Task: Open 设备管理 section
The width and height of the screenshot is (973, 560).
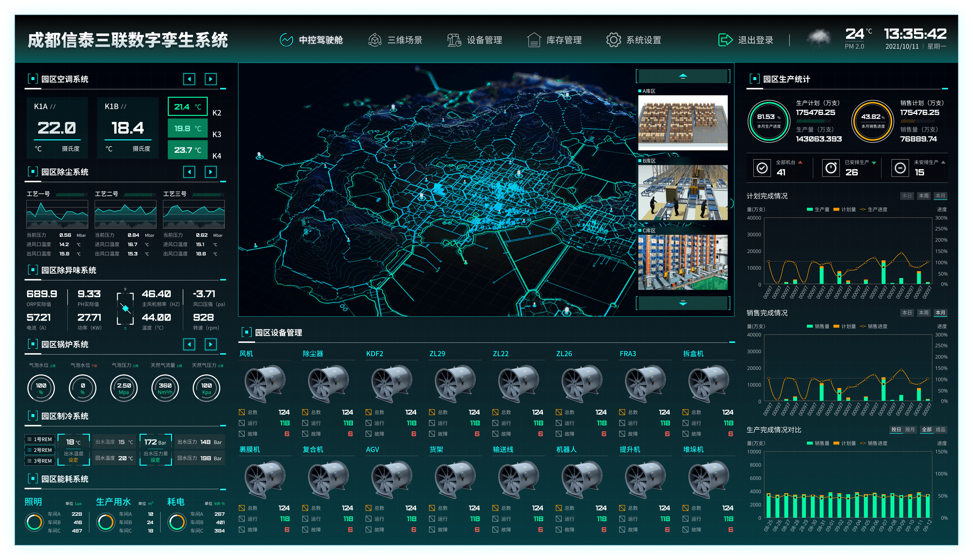Action: [x=475, y=40]
